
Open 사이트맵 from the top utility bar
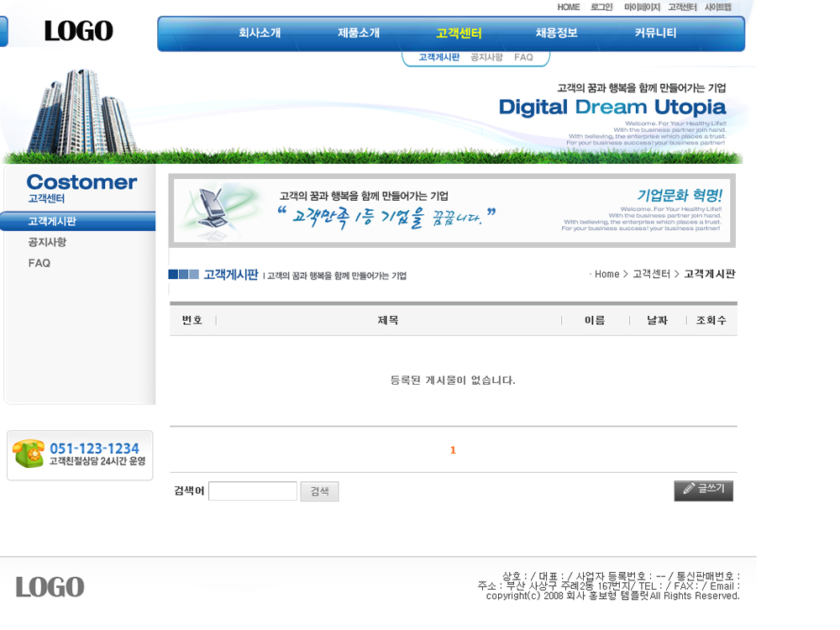717,8
